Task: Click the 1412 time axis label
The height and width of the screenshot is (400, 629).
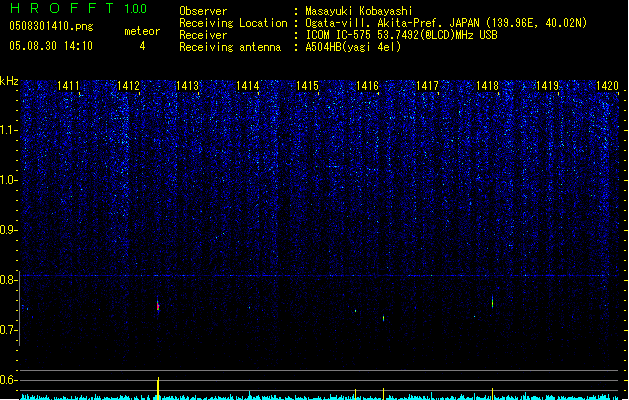Action: tap(128, 86)
